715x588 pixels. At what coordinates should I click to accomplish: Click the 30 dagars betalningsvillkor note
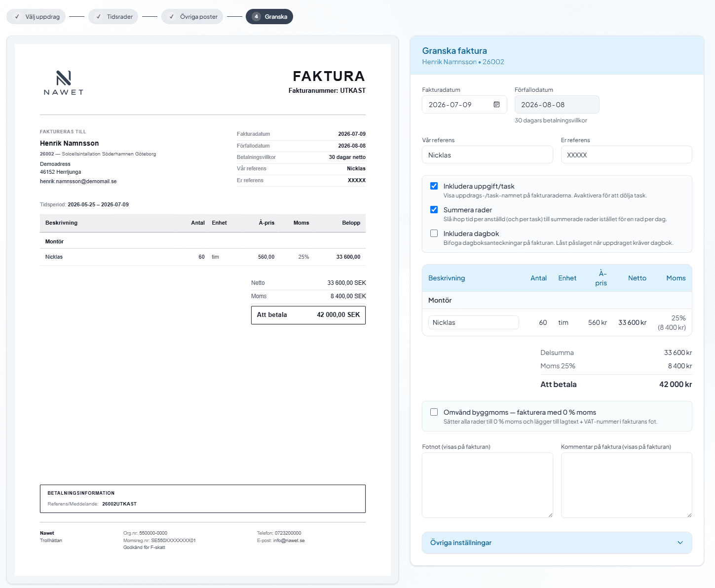[551, 120]
